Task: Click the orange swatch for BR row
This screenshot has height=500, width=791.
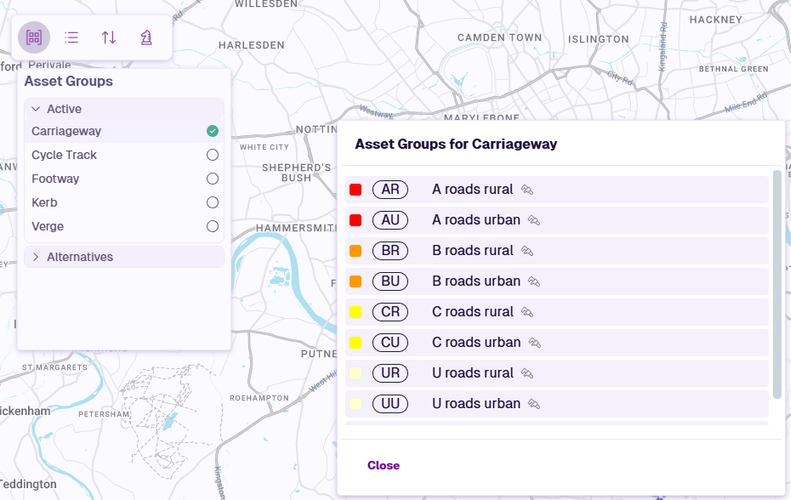Action: point(356,251)
